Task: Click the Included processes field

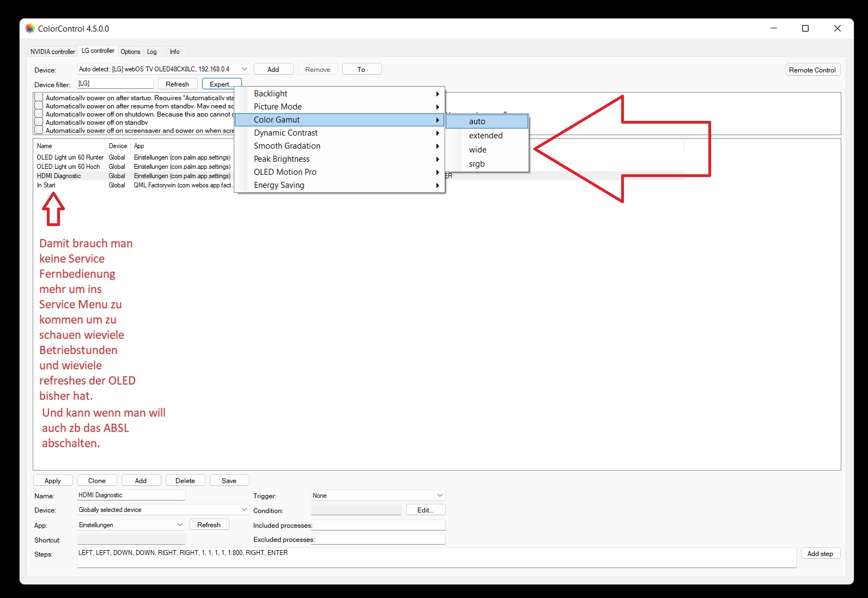Action: [x=378, y=525]
